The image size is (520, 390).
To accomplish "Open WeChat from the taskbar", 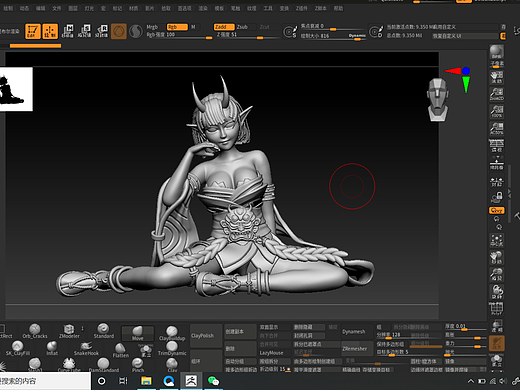I will click(213, 381).
